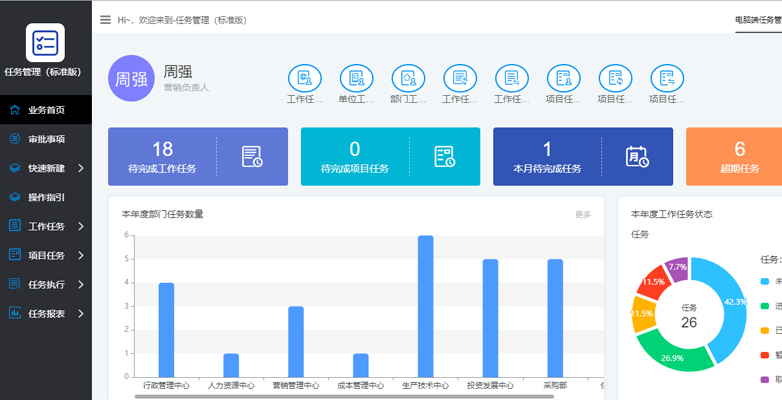Click the 更多 link on department chart
Screen dimensions: 782x400
pyautogui.click(x=583, y=214)
